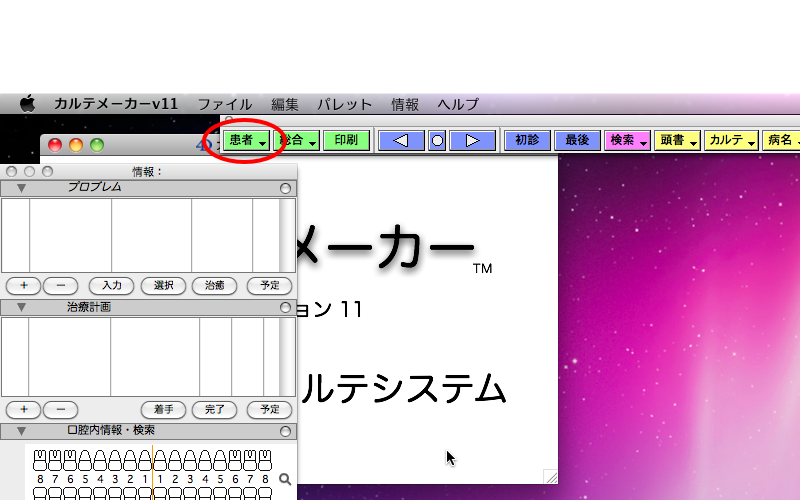Open the Apple menu
The width and height of the screenshot is (800, 500).
(x=28, y=104)
